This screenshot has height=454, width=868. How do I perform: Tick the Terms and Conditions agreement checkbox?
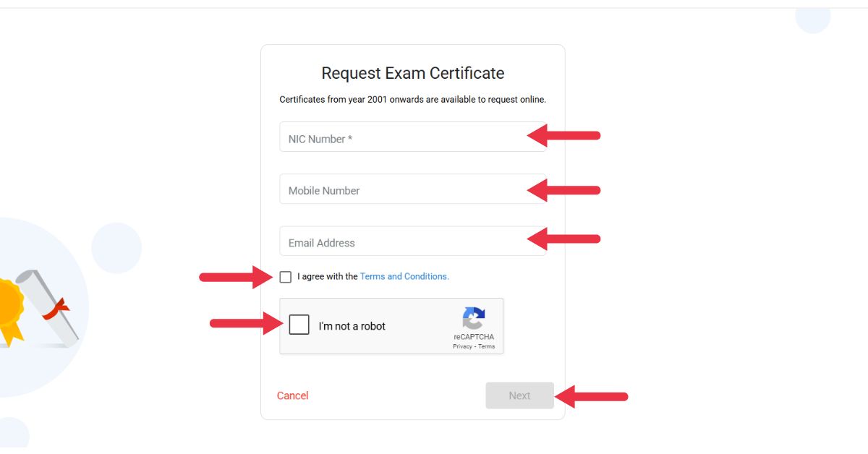[286, 277]
